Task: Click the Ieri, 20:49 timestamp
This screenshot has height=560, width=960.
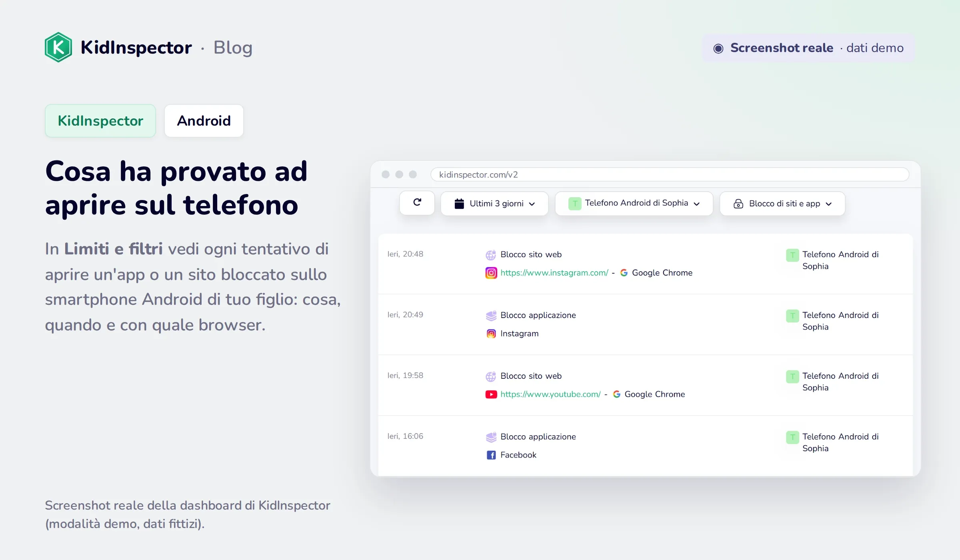Action: [405, 315]
